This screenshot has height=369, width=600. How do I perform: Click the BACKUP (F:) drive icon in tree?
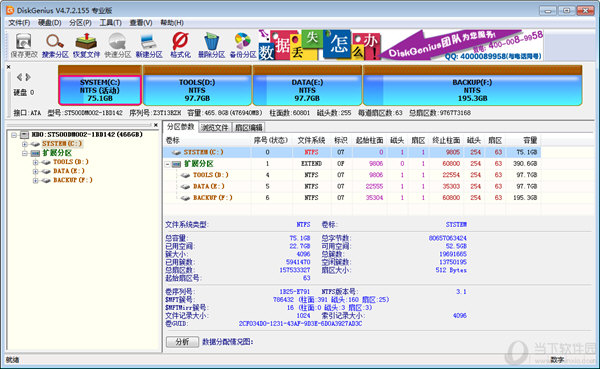point(46,180)
